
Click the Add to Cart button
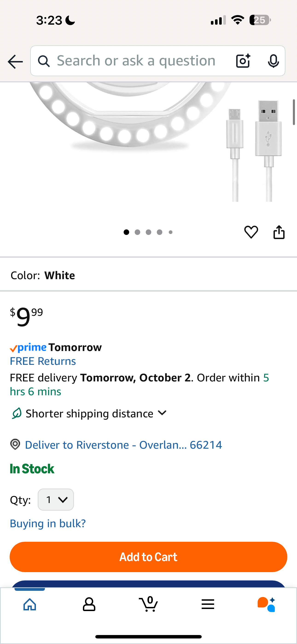[148, 557]
